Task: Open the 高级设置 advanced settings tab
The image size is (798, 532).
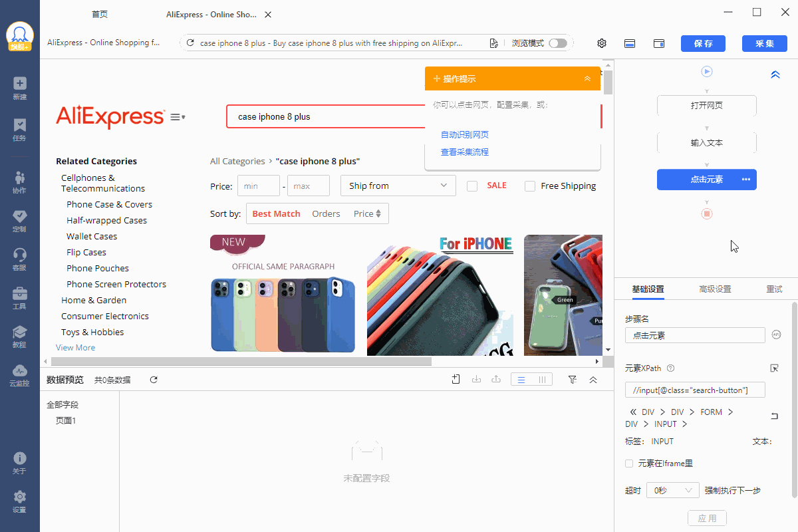Action: 715,289
